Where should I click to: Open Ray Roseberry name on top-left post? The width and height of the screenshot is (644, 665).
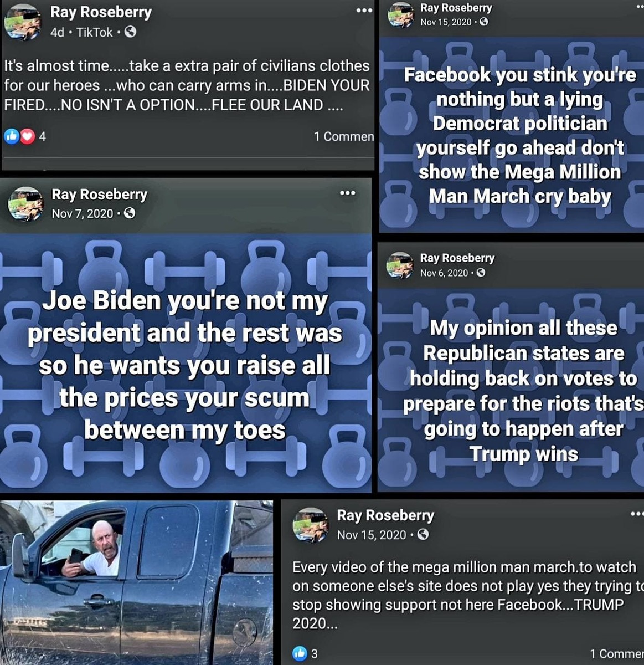[x=101, y=12]
